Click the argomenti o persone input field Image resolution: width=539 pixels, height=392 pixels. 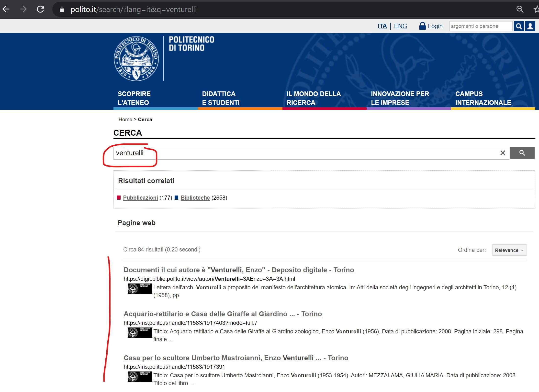coord(481,26)
